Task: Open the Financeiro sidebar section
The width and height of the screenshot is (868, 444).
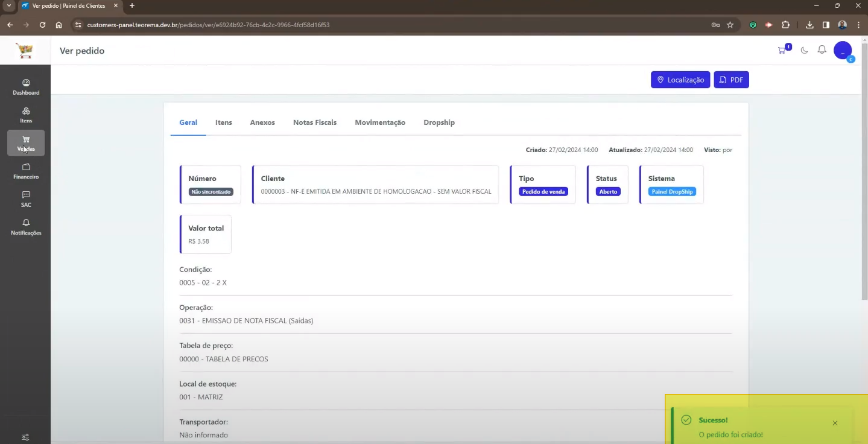Action: click(26, 171)
